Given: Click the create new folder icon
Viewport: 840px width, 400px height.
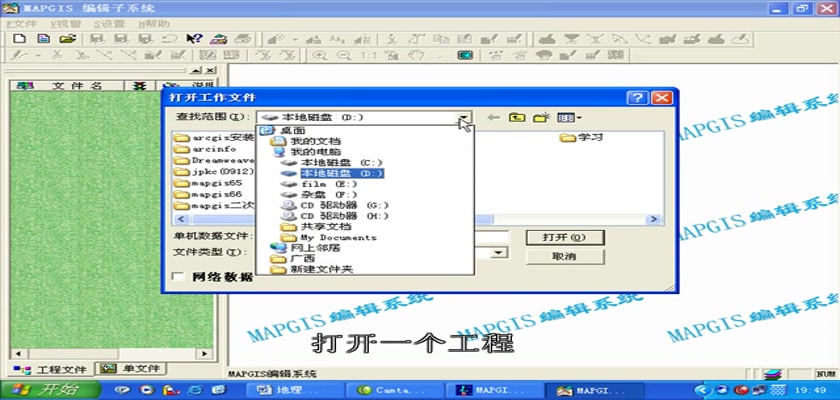Looking at the screenshot, I should point(540,117).
